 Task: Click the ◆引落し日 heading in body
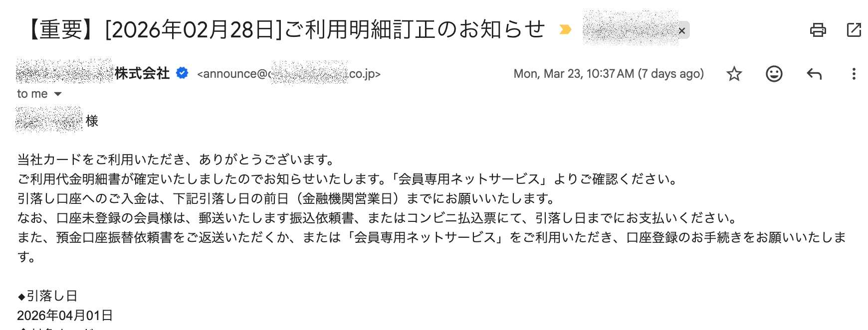coord(48,296)
